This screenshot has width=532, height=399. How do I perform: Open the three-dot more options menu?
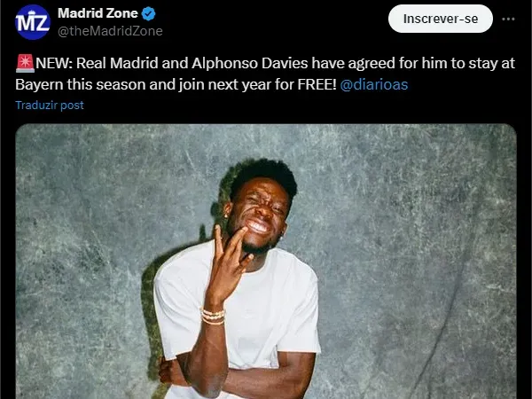(x=508, y=19)
